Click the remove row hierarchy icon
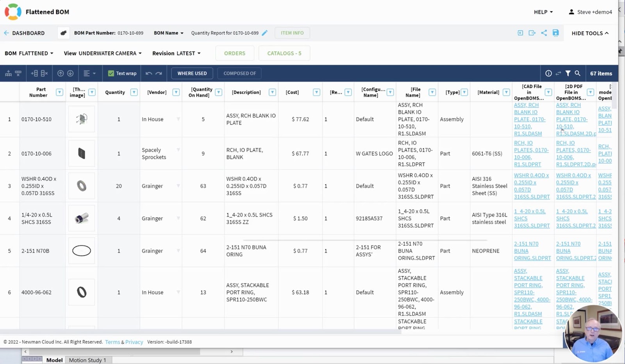 [18, 73]
